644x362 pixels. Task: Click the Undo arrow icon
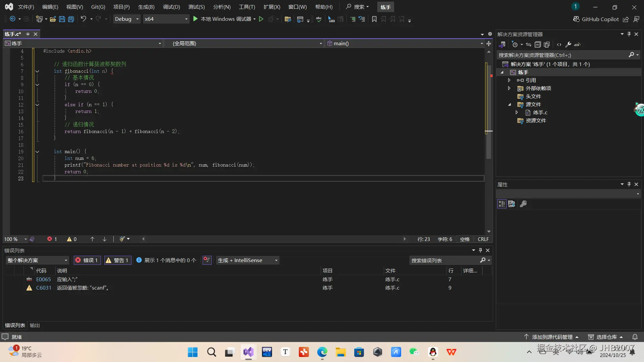[83, 19]
